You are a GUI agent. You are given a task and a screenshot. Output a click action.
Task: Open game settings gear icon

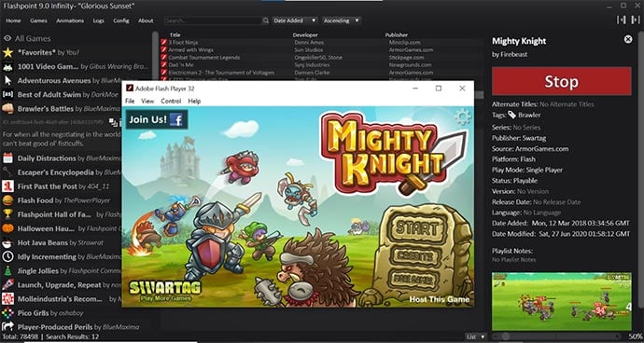462,117
